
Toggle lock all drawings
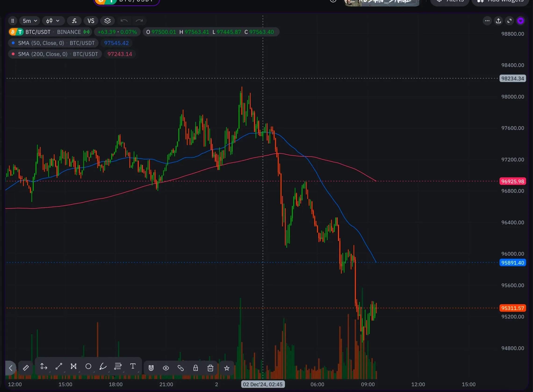coord(195,368)
